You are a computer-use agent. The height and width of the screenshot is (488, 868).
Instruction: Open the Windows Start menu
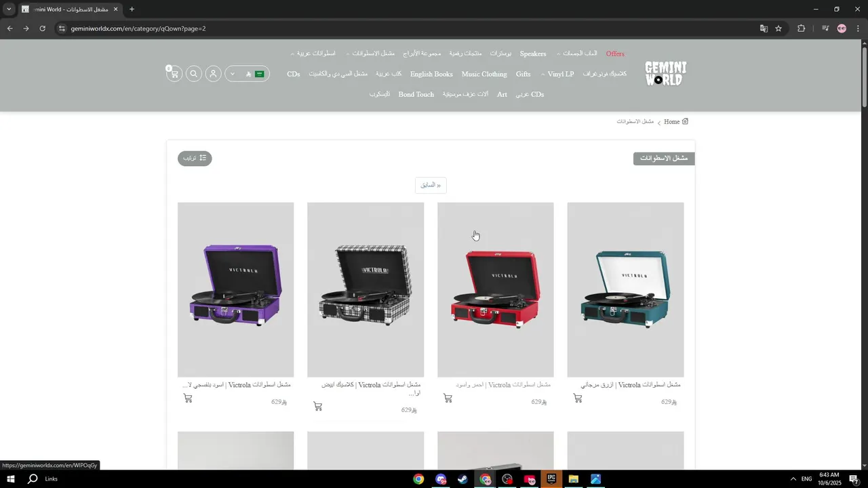point(11,479)
